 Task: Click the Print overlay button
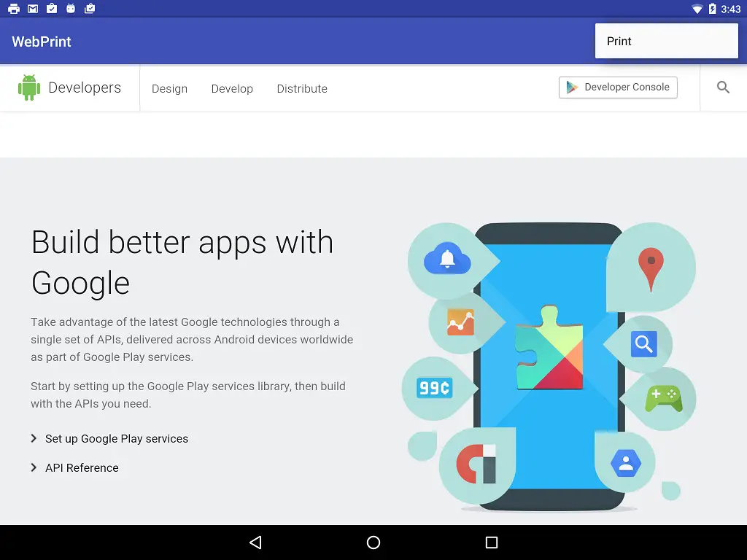tap(666, 41)
